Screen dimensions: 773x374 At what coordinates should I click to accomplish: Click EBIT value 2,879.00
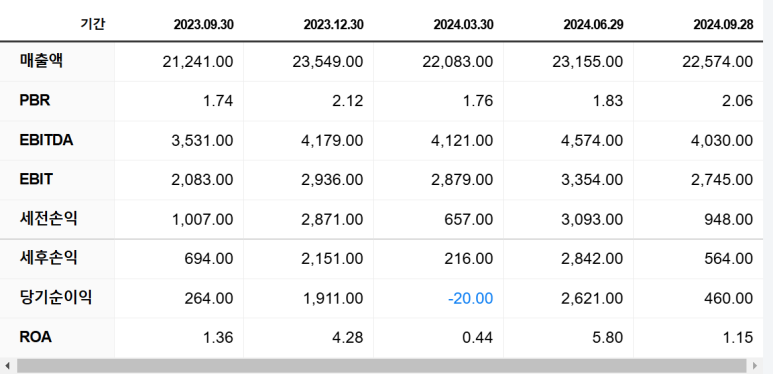point(462,180)
